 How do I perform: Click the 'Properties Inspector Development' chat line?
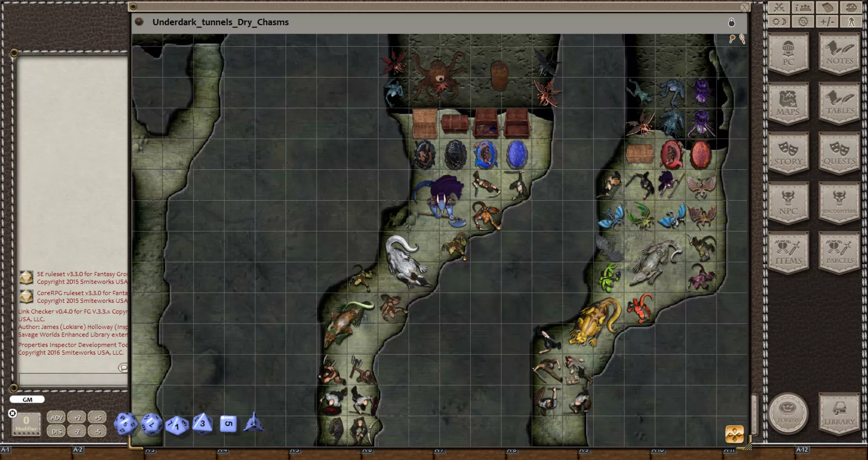(73, 345)
